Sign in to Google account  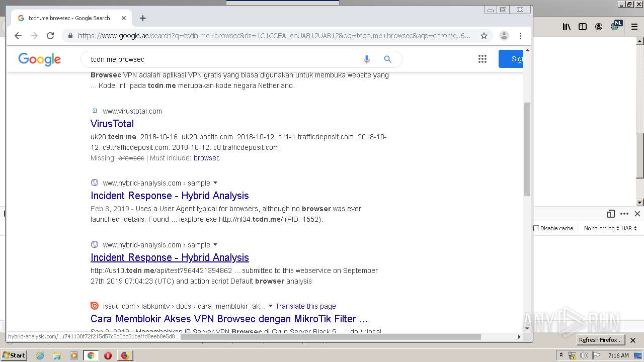tap(511, 59)
